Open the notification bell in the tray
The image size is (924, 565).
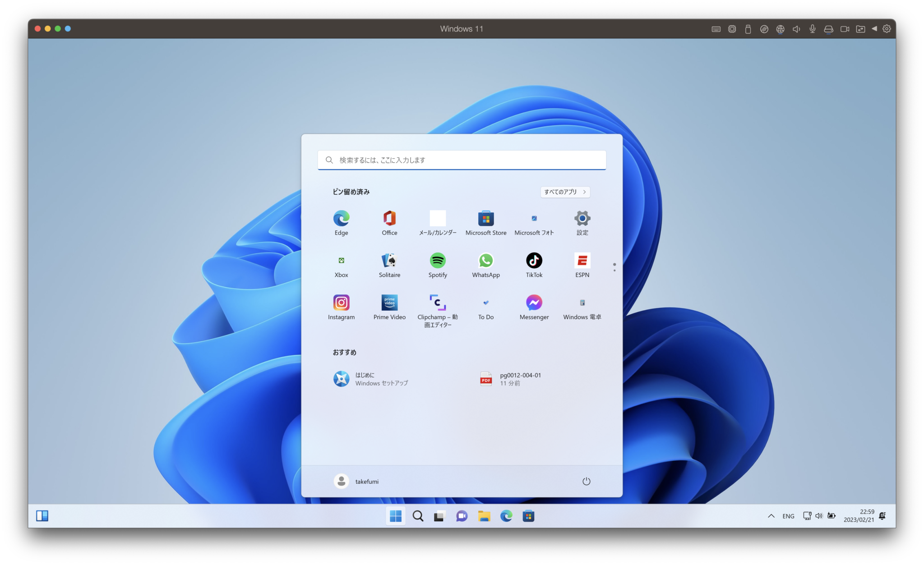click(x=882, y=516)
